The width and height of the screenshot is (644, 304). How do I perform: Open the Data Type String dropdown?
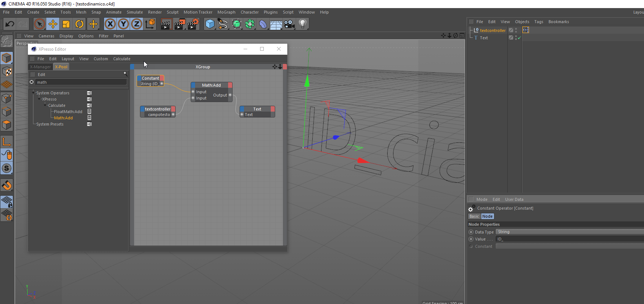click(x=569, y=232)
